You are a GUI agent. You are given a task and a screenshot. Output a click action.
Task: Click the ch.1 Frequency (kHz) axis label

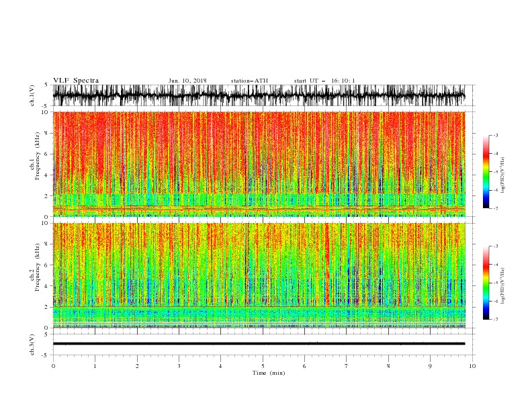pos(35,156)
